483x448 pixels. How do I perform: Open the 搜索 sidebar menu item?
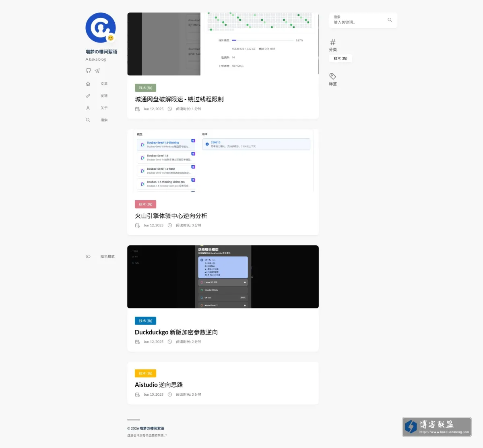pyautogui.click(x=97, y=120)
